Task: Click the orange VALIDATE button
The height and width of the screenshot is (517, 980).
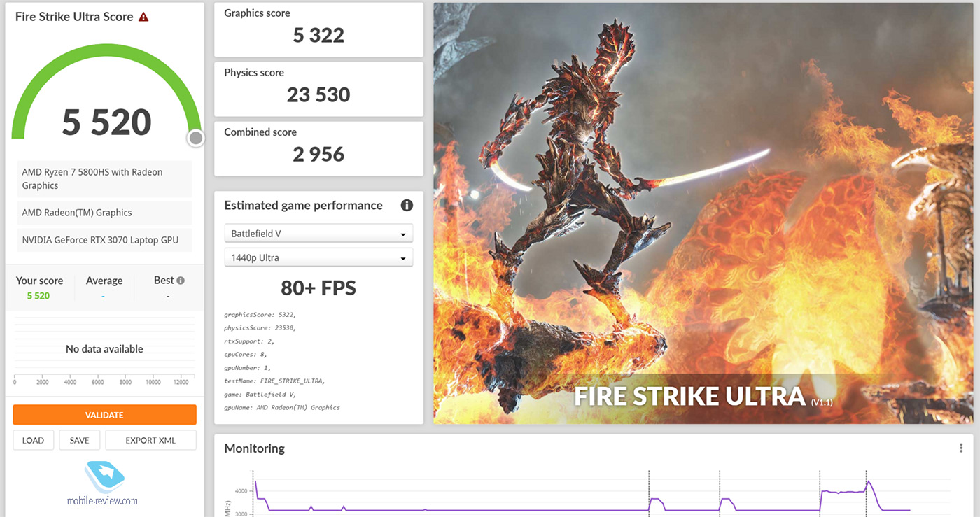Action: pyautogui.click(x=104, y=415)
